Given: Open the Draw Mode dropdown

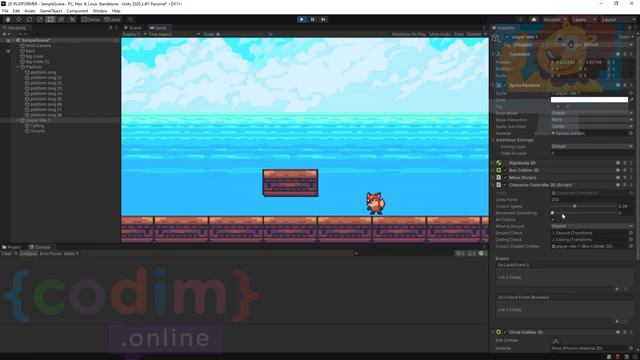Looking at the screenshot, I should click(592, 113).
